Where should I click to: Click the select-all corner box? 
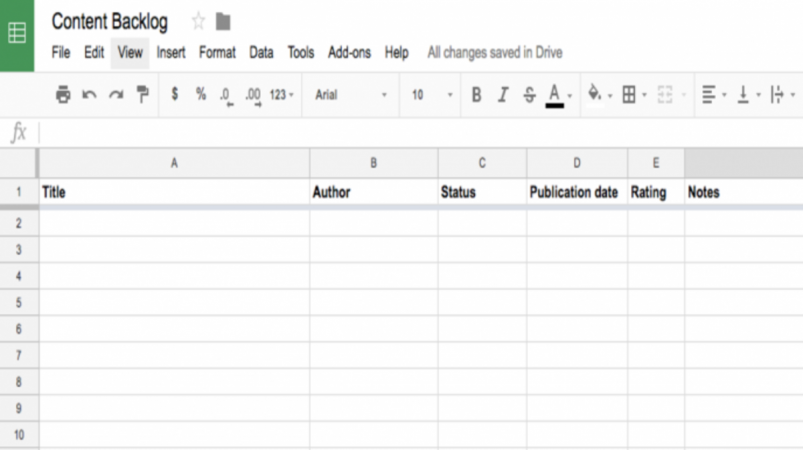[18, 163]
